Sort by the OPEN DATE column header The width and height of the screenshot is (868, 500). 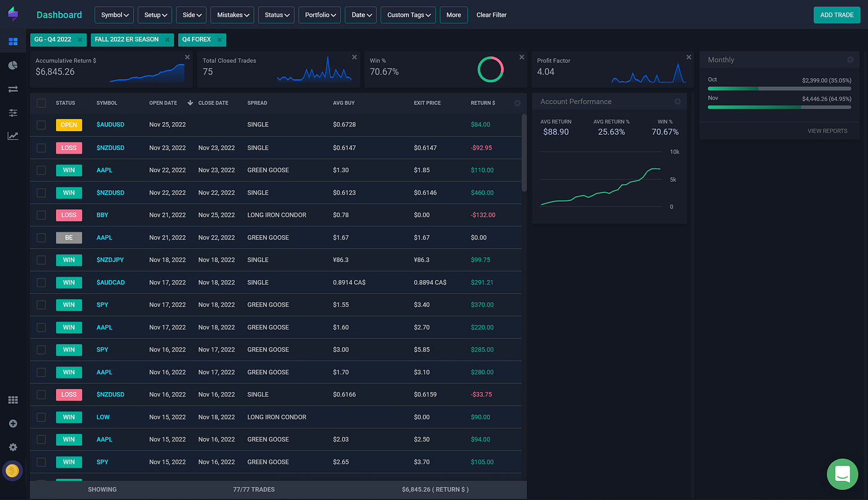click(x=163, y=103)
